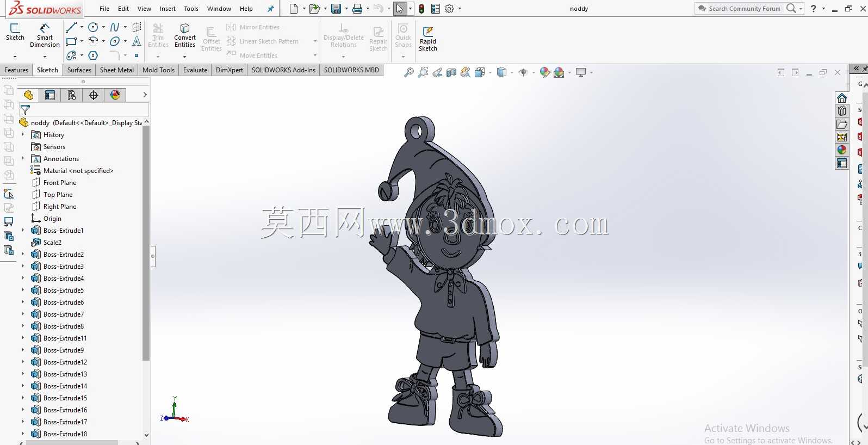Click the feature tree filter icon
868x445 pixels.
25,109
